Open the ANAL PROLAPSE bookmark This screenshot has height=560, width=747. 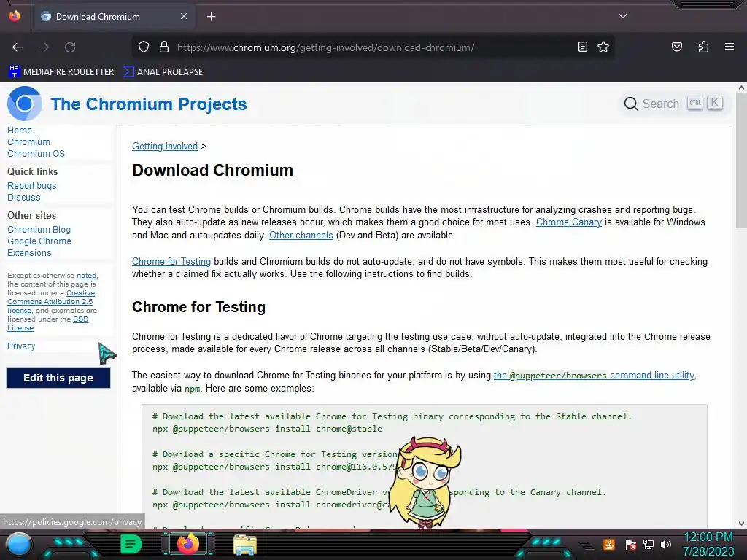(163, 72)
